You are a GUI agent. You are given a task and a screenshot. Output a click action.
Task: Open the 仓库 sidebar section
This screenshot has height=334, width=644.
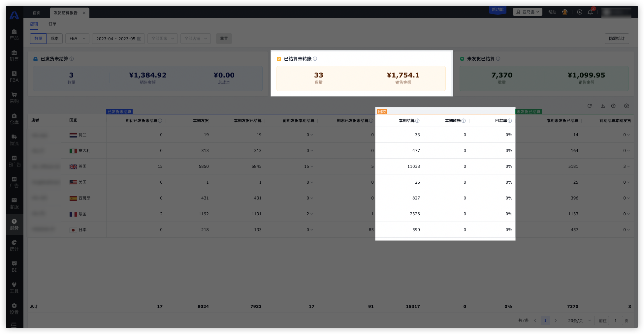14,119
